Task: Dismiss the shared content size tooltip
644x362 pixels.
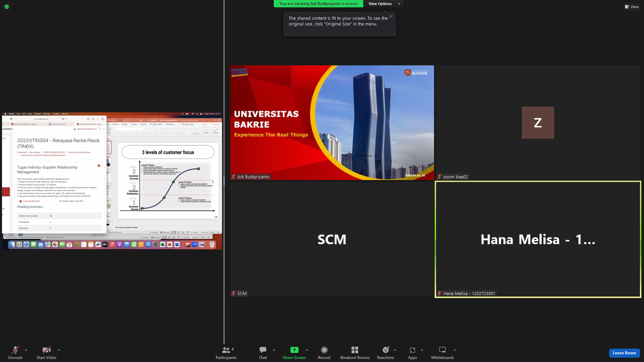Action: coord(391,16)
